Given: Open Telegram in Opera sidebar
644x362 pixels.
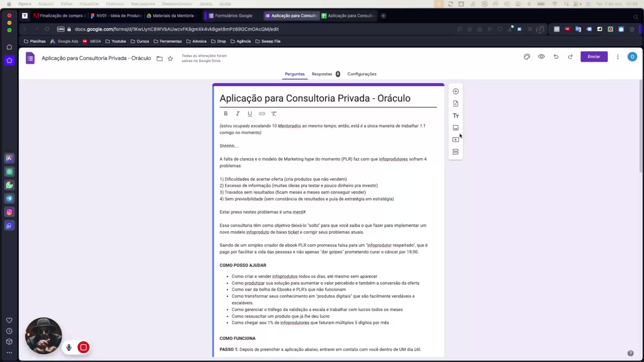Looking at the screenshot, I should click(9, 199).
